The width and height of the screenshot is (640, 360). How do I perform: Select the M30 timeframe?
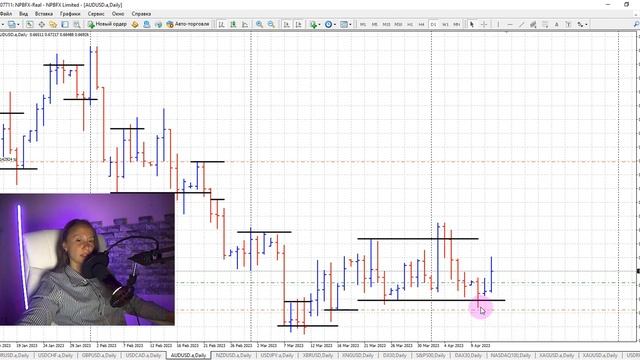point(398,24)
